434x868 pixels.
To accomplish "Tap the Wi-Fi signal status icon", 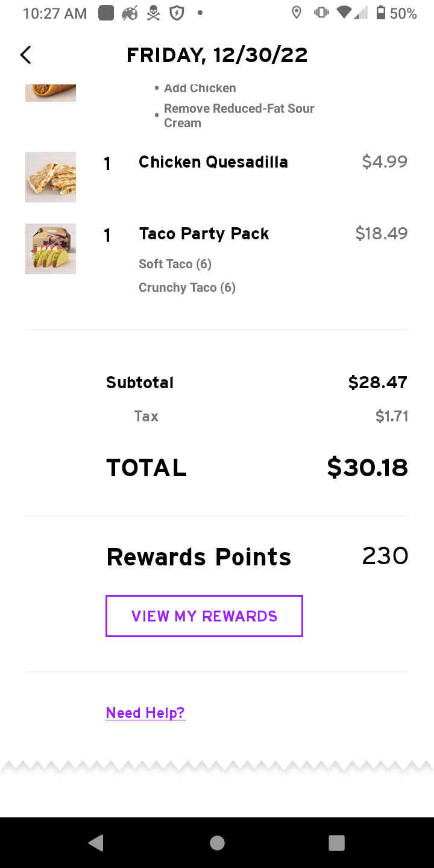I will click(344, 13).
